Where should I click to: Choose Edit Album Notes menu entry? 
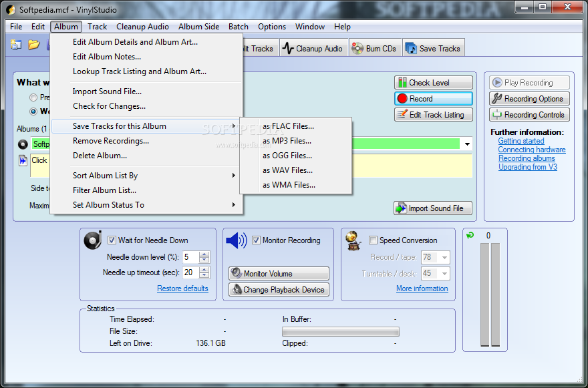146,57
